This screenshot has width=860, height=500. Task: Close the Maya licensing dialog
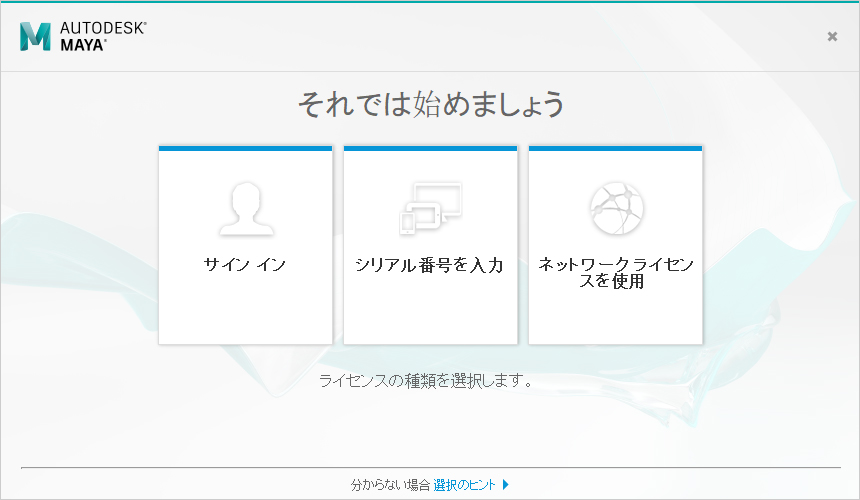pos(832,36)
